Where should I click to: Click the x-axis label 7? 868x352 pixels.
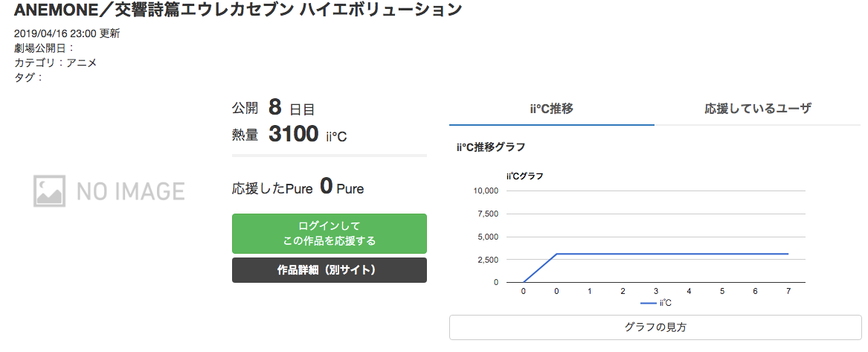point(788,291)
